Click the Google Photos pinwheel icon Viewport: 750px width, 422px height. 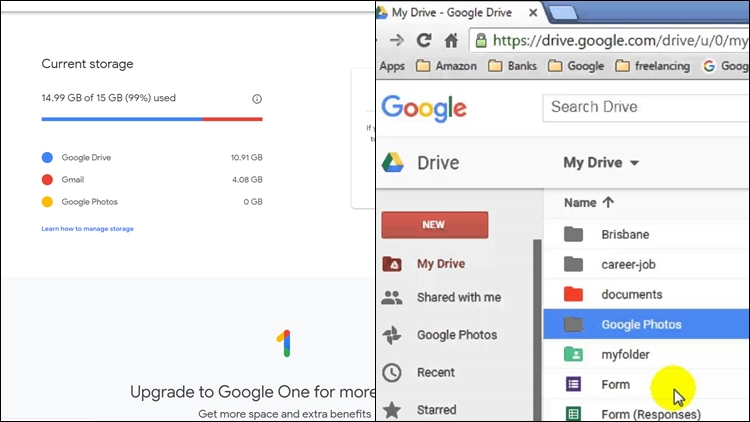392,335
